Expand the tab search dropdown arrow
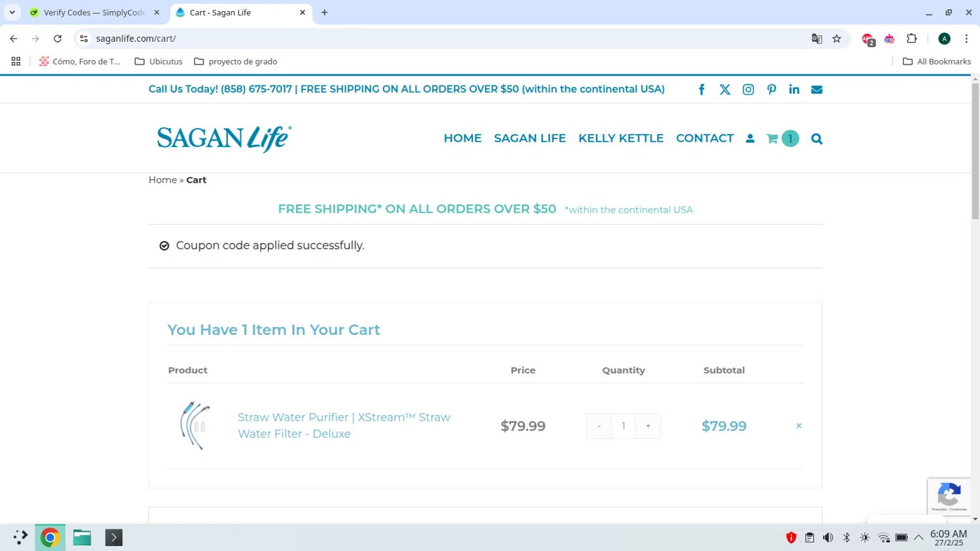Image resolution: width=980 pixels, height=551 pixels. (x=12, y=12)
